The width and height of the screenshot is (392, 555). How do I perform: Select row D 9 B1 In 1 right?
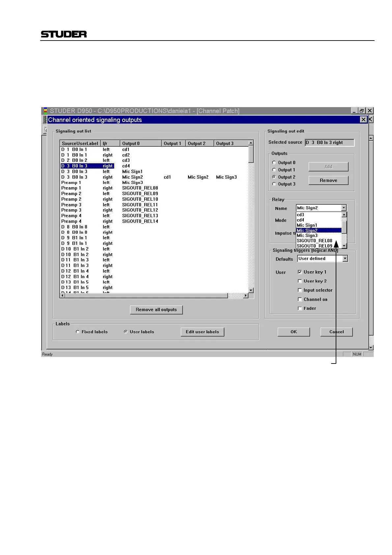154,243
